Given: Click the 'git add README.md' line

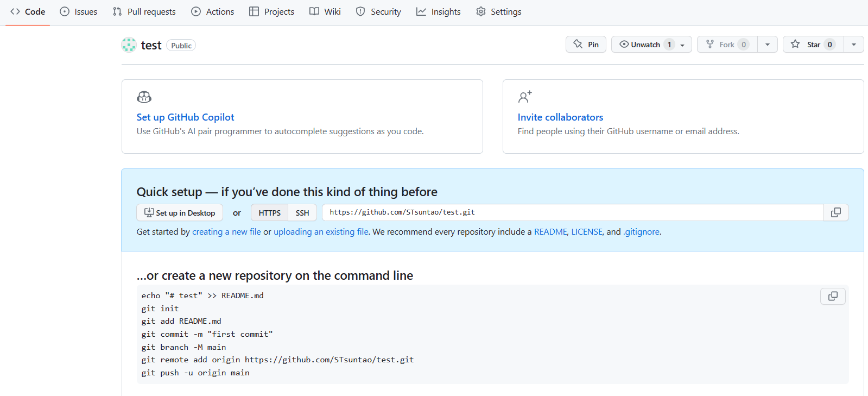Looking at the screenshot, I should pos(181,321).
